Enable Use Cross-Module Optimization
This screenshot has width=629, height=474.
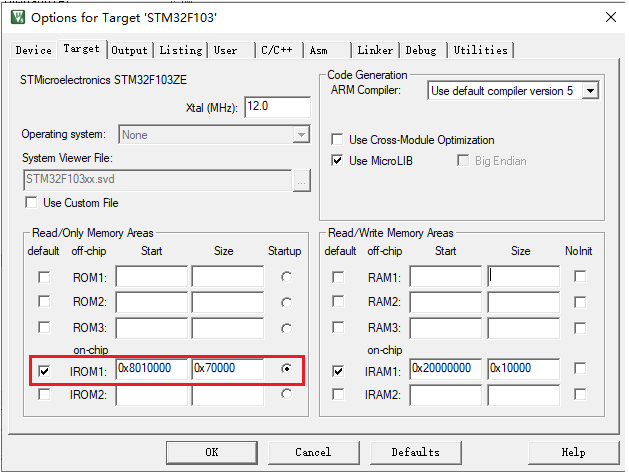coord(337,140)
